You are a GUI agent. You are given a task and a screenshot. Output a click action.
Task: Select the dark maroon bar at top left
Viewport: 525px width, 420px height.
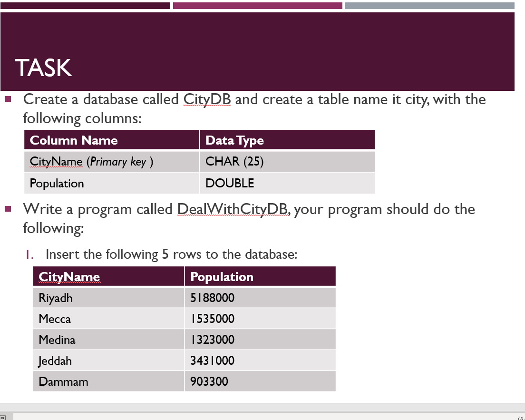point(86,5)
